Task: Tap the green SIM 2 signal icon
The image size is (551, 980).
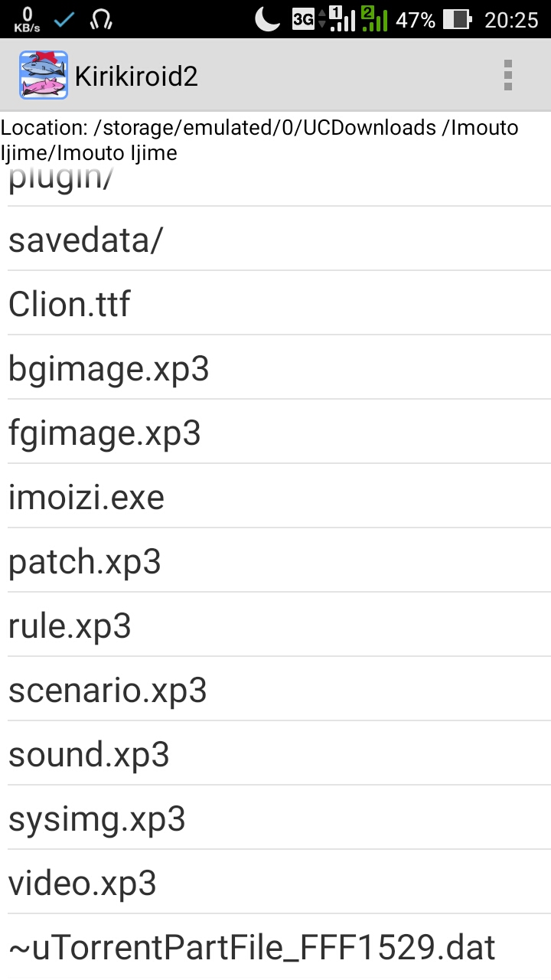Action: 373,19
